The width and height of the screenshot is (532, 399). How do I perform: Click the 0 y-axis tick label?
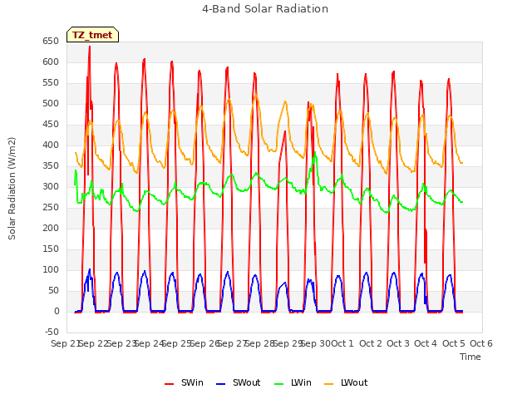(x=57, y=312)
